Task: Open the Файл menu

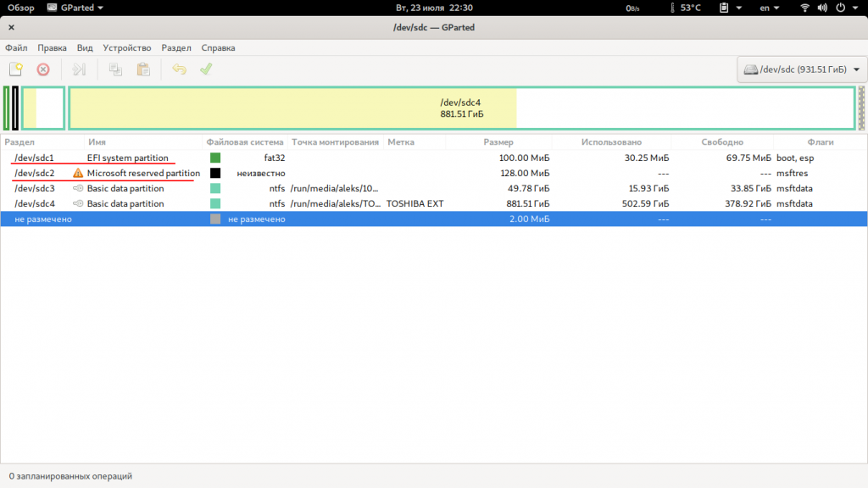Action: (16, 47)
